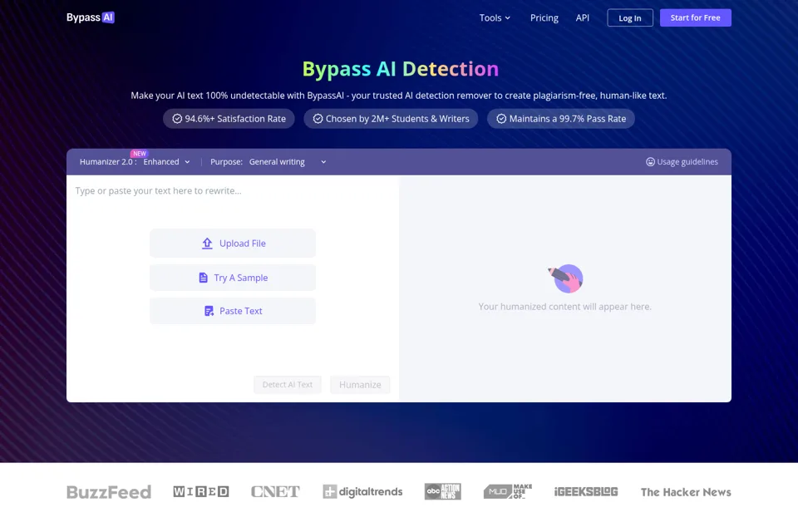The image size is (798, 532).
Task: Click the NEW badge above Humanizer
Action: (140, 153)
